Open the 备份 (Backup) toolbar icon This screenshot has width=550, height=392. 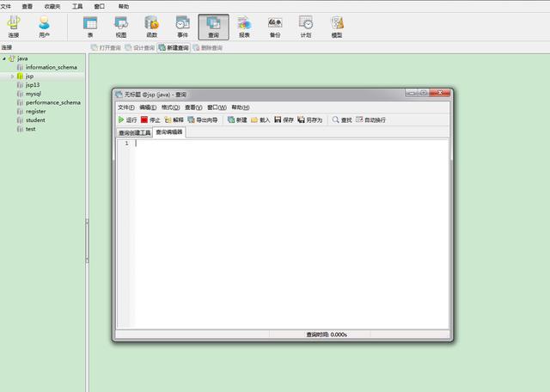tap(275, 27)
